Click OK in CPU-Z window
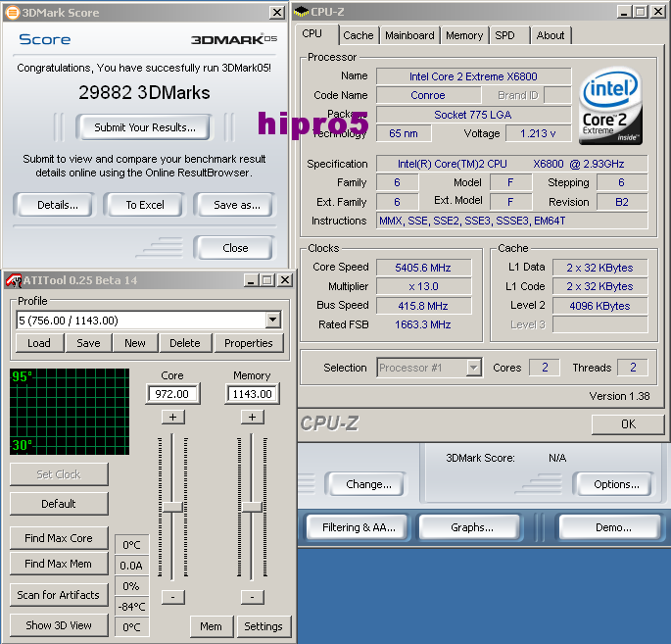 [x=628, y=424]
